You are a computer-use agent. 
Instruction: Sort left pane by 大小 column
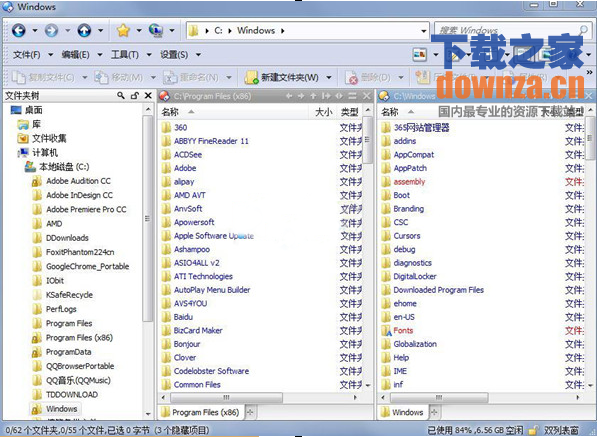tap(324, 112)
